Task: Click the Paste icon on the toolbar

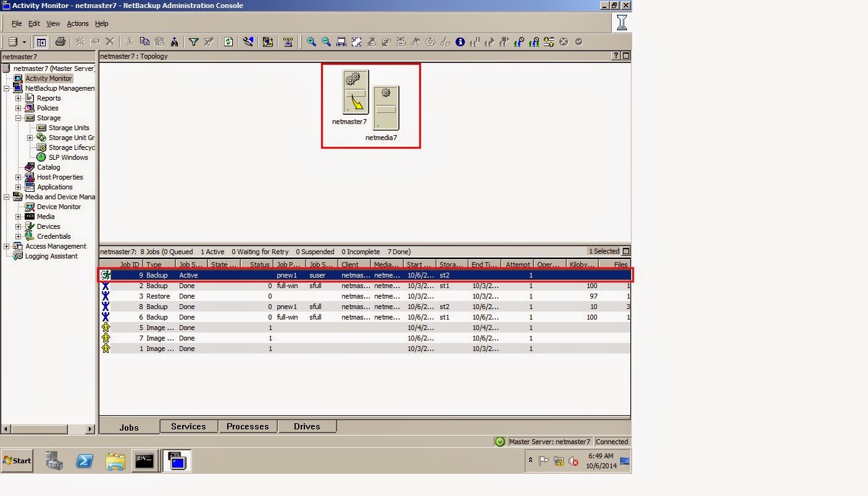Action: click(159, 41)
